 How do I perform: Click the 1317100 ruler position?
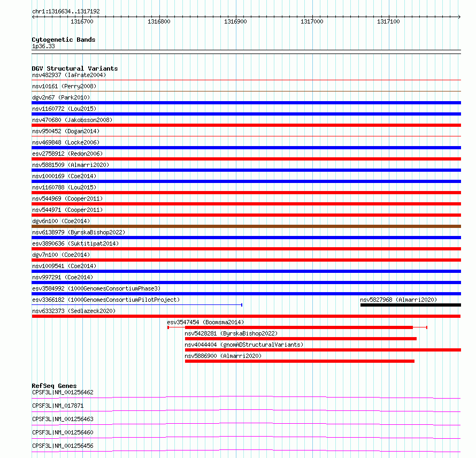coord(389,21)
